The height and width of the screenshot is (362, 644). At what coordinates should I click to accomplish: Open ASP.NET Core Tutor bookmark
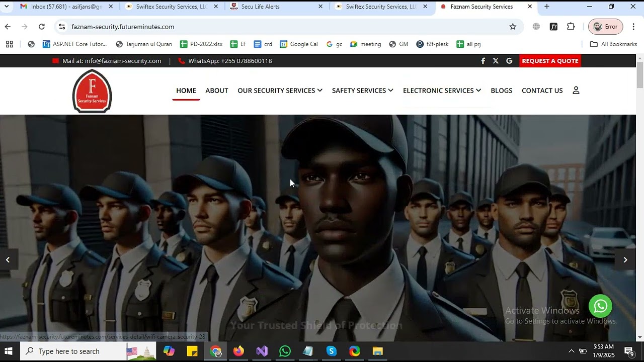pos(74,44)
